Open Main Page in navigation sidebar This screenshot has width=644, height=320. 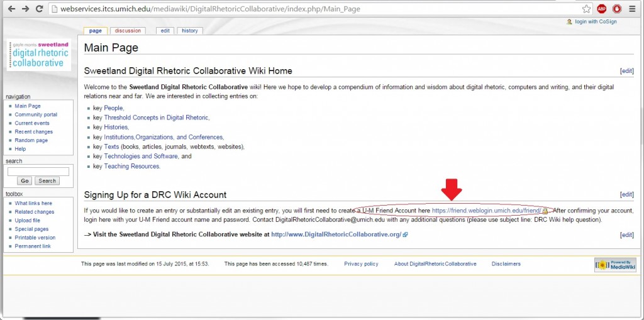(28, 106)
